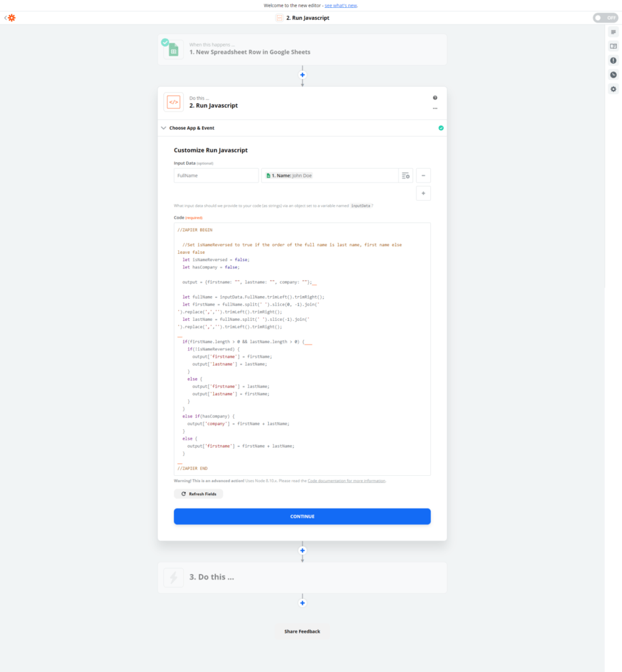Click the small step icon in top title
The image size is (622, 672).
(x=280, y=18)
